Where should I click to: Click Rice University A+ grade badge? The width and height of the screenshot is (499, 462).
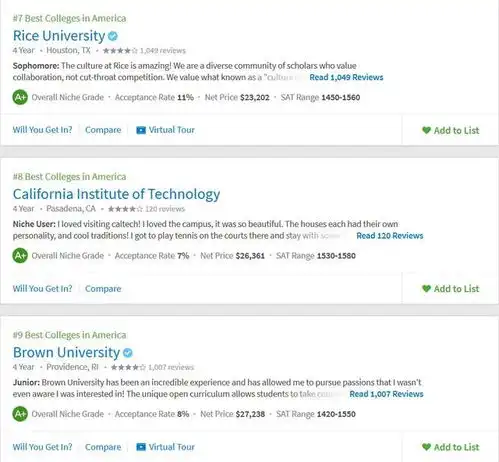click(20, 97)
